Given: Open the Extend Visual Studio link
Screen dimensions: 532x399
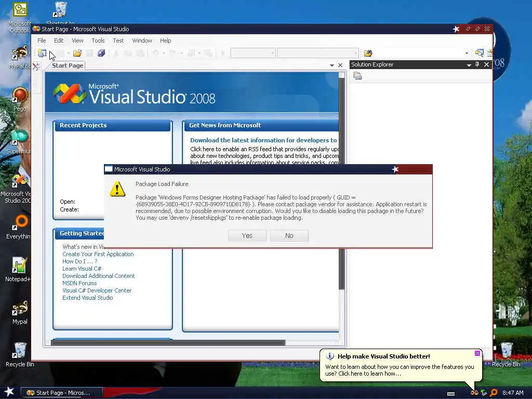Looking at the screenshot, I should click(87, 298).
